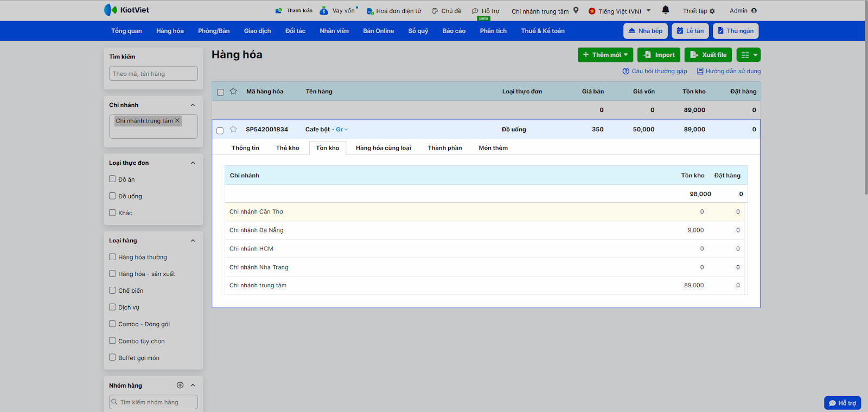Screen dimensions: 868x412
Task: Open the Thu ngân cashier screen
Action: pos(736,31)
